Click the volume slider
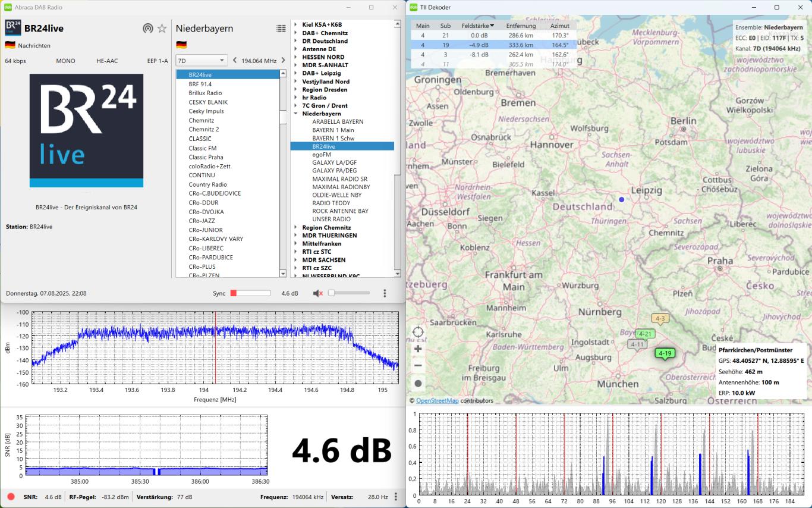 click(x=349, y=293)
